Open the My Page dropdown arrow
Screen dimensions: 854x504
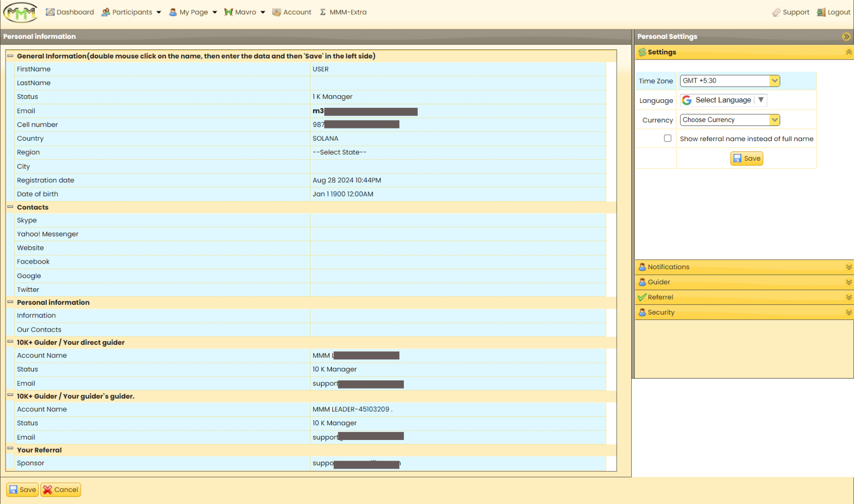point(215,13)
